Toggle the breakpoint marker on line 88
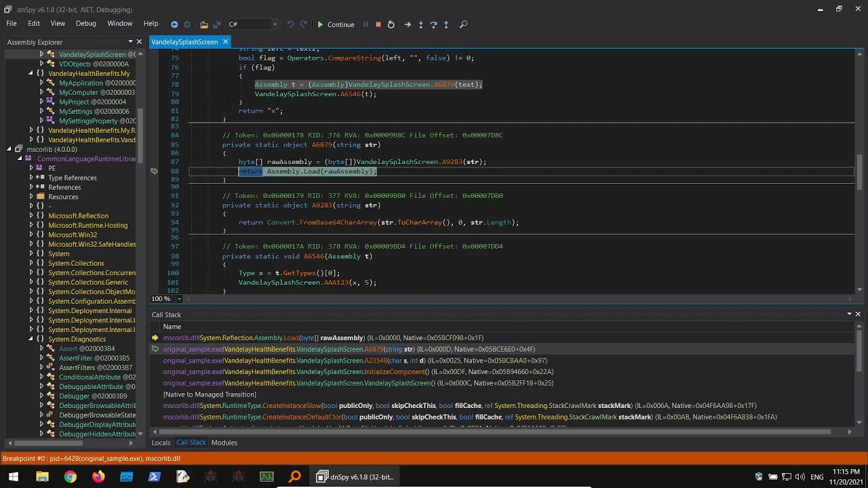 pyautogui.click(x=155, y=171)
